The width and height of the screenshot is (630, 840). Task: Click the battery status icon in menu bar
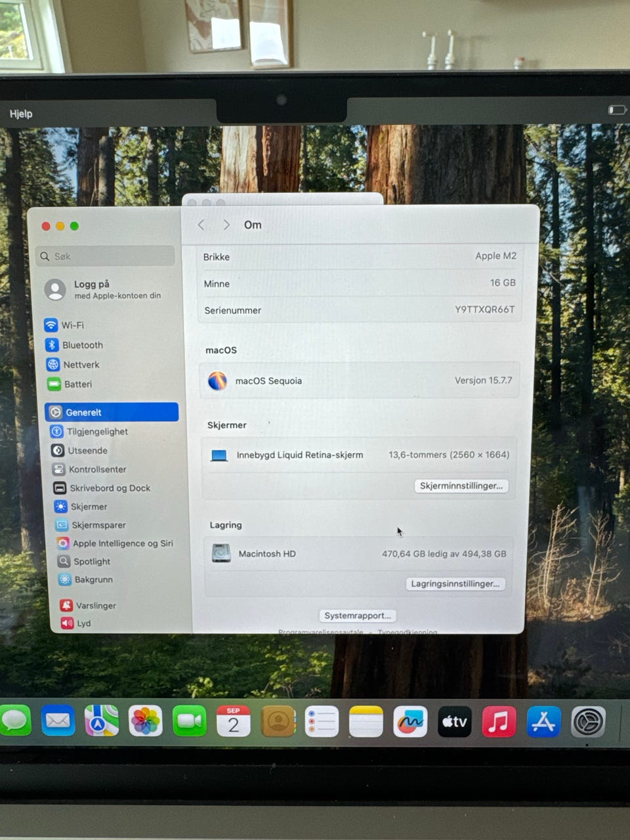(617, 110)
